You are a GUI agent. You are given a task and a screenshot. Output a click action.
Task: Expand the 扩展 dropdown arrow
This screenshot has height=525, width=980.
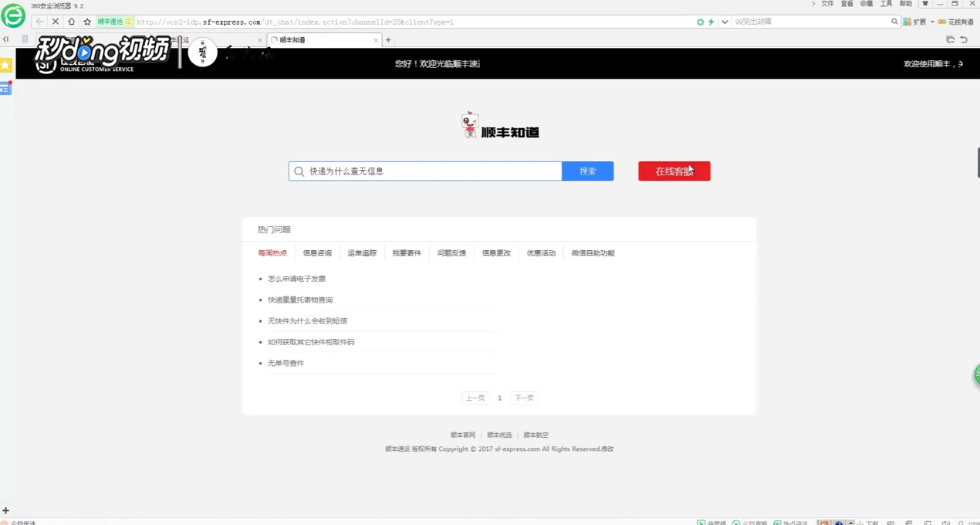click(932, 22)
